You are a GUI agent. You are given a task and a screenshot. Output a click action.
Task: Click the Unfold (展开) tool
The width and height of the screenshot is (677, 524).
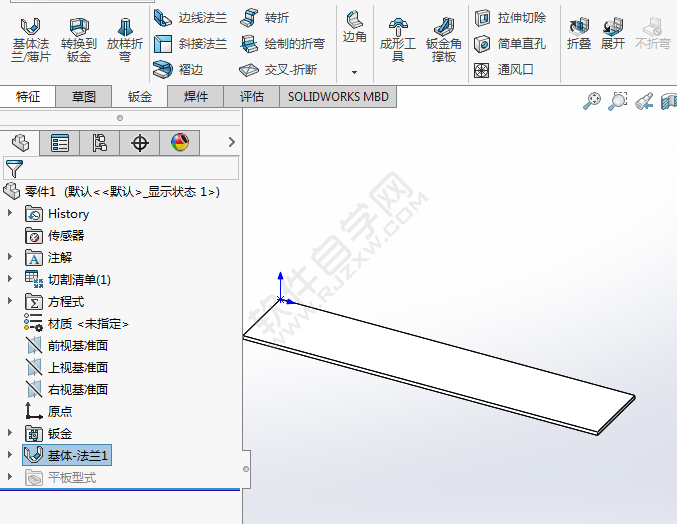coord(613,34)
